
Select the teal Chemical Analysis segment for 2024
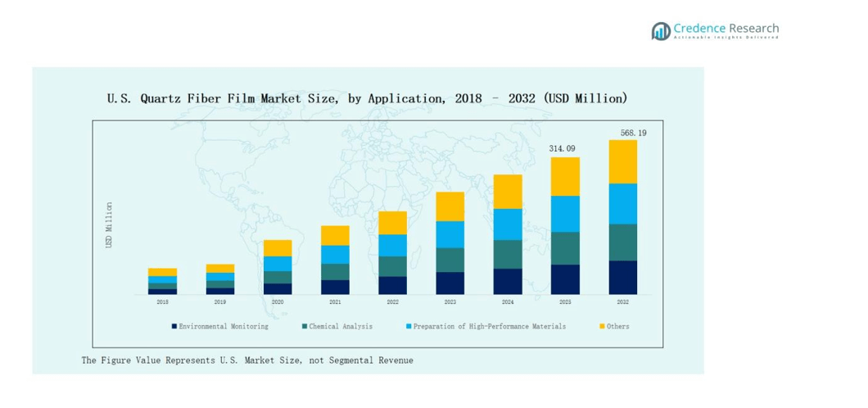click(x=508, y=254)
